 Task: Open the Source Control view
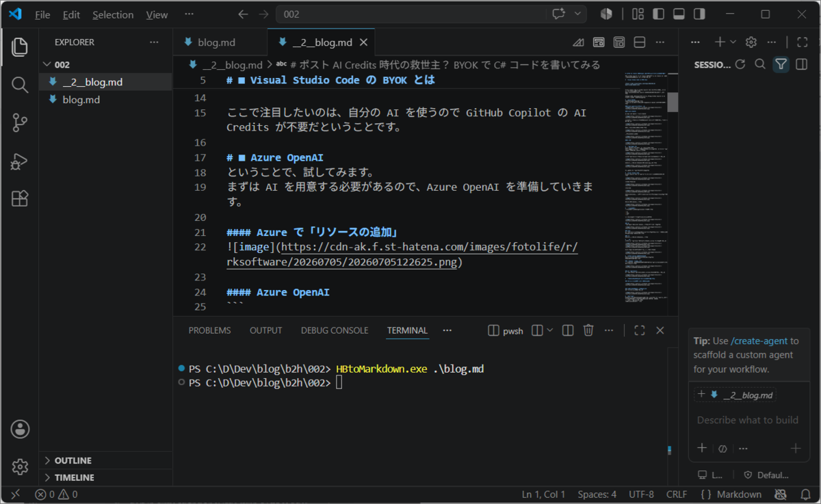[x=20, y=123]
